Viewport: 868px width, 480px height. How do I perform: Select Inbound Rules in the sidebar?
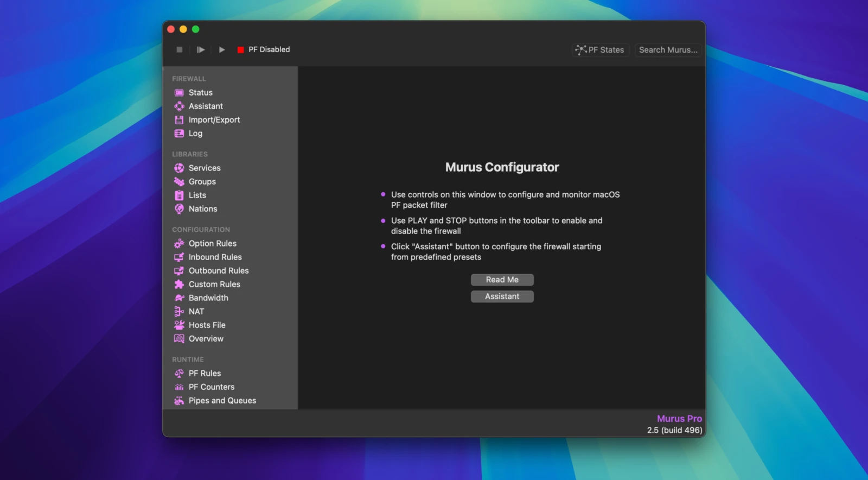point(215,257)
